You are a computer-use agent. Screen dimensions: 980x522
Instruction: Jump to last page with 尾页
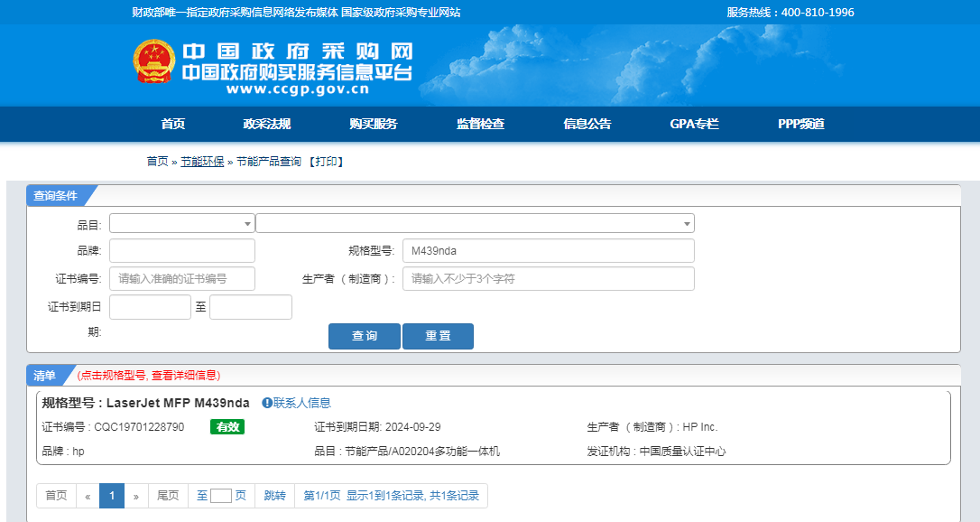coord(168,496)
